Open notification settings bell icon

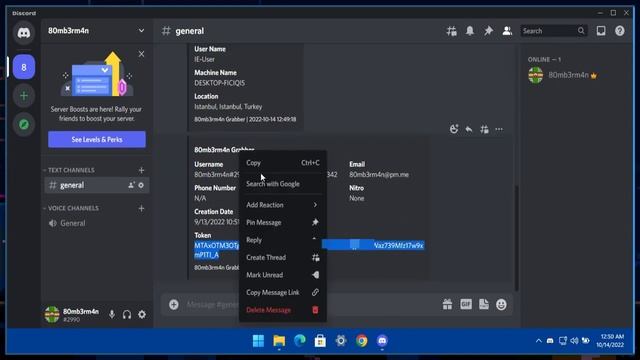[470, 31]
